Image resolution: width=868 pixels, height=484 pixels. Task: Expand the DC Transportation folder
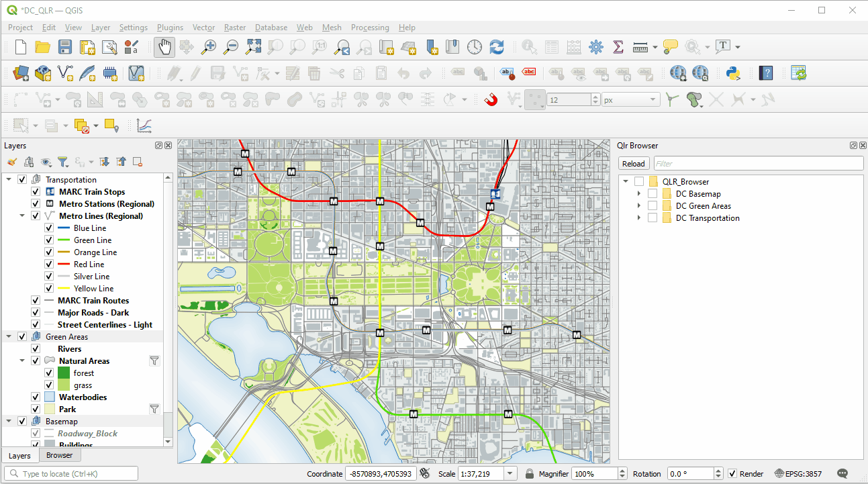[639, 218]
